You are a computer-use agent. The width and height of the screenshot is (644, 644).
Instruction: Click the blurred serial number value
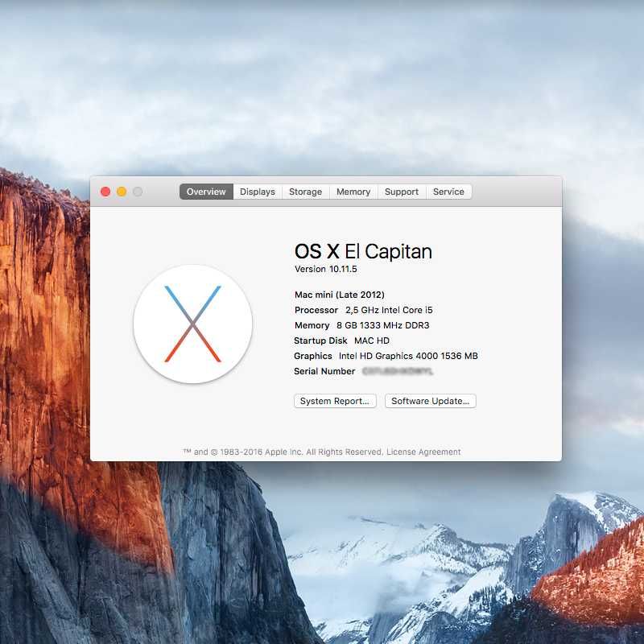[398, 371]
